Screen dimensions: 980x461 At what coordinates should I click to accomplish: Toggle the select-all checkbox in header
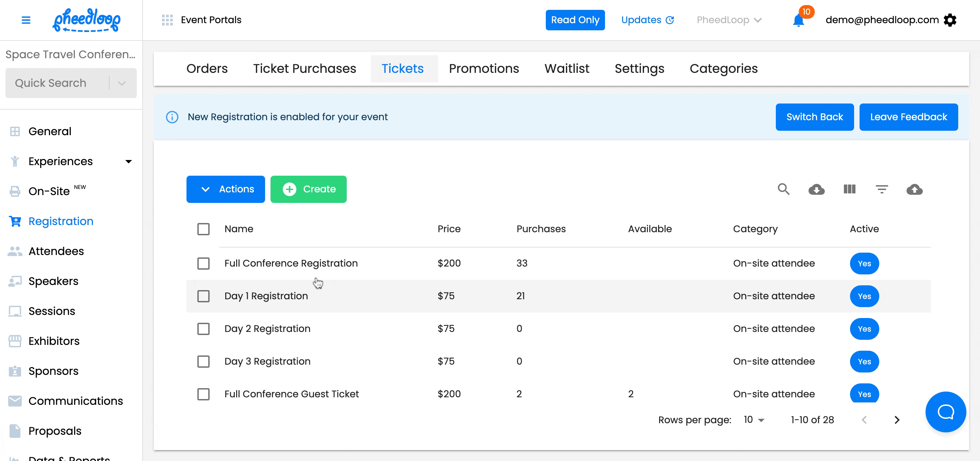(x=203, y=229)
